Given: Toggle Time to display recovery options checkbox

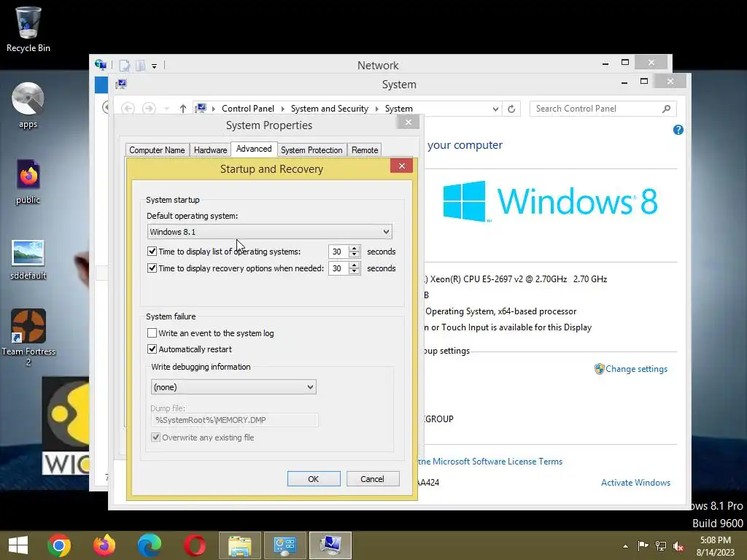Looking at the screenshot, I should [152, 268].
